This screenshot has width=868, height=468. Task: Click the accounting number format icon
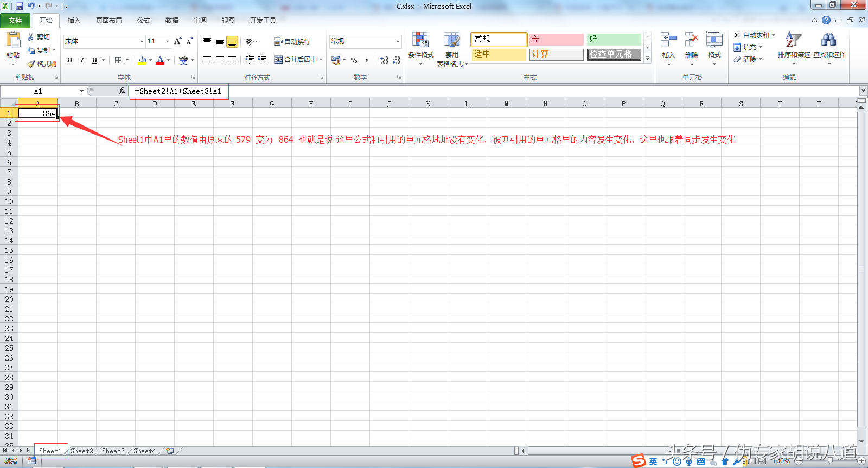click(x=336, y=60)
